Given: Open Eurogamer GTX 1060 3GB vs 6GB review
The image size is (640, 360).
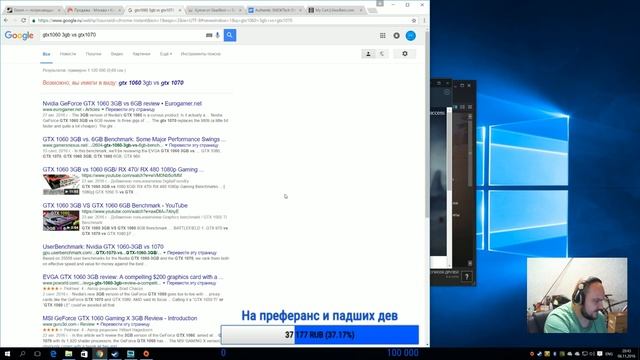Looking at the screenshot, I should pyautogui.click(x=122, y=104).
